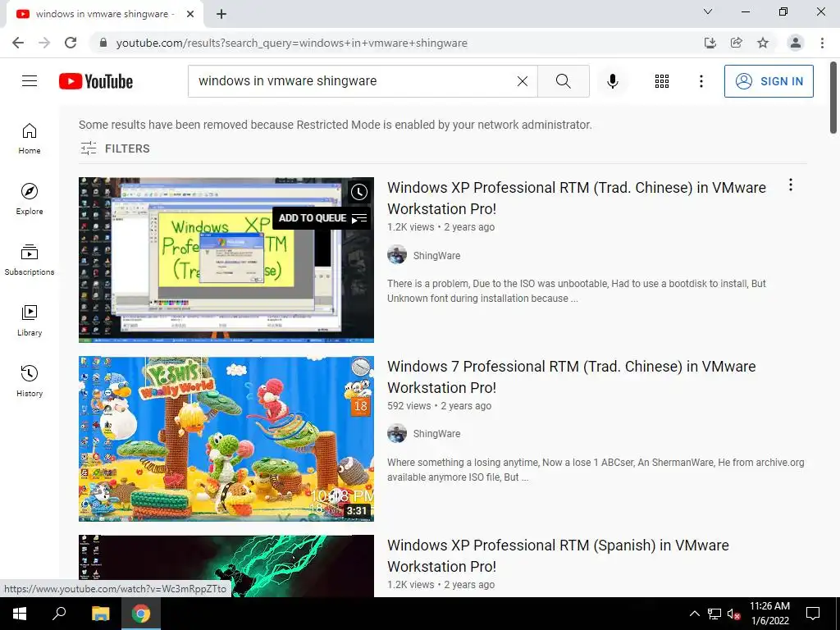
Task: Click the padlock site info icon
Action: click(x=103, y=43)
